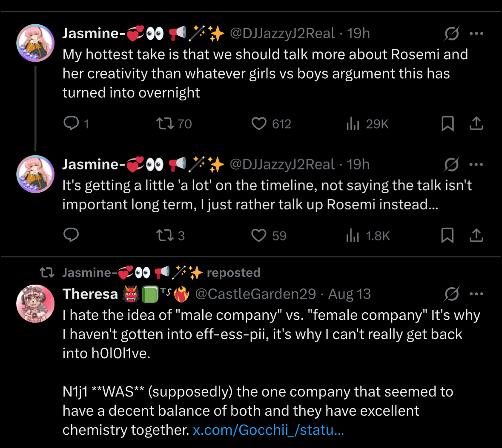
Task: Click Theresa's profile avatar
Action: (35, 304)
